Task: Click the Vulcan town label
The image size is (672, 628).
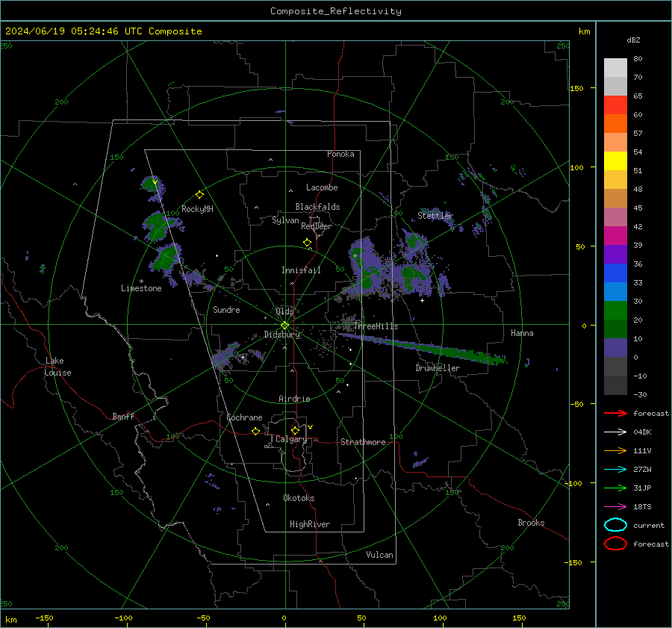Action: (379, 555)
